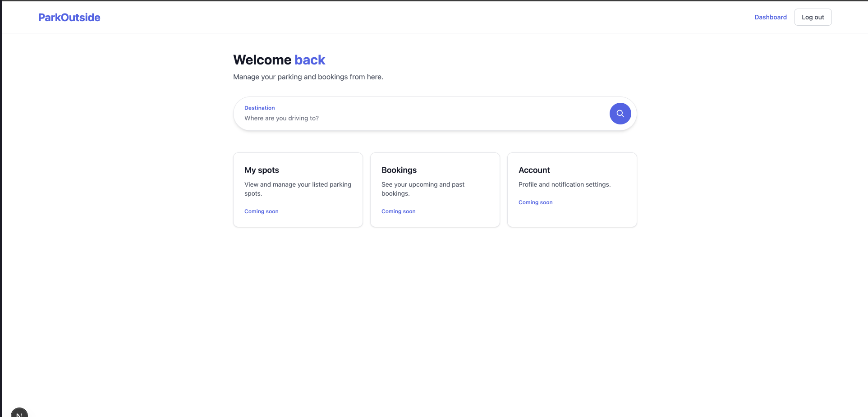Click 'Coming soon' in My spots card

(261, 211)
